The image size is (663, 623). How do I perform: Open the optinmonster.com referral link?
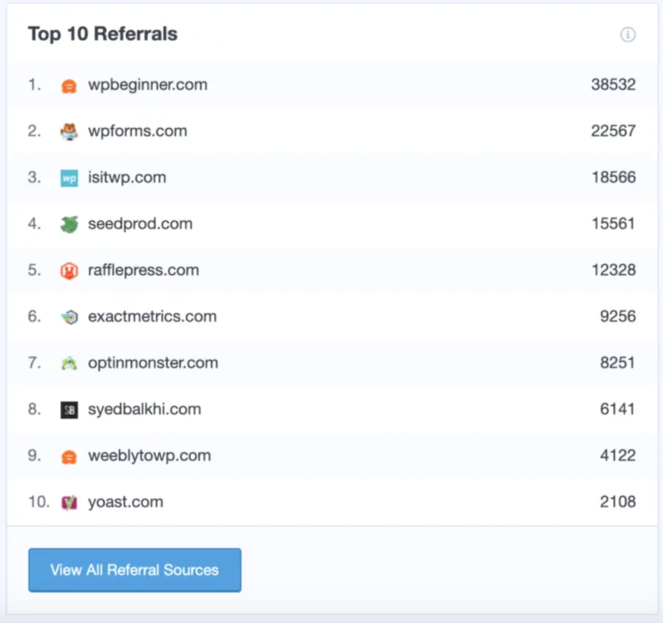[152, 363]
